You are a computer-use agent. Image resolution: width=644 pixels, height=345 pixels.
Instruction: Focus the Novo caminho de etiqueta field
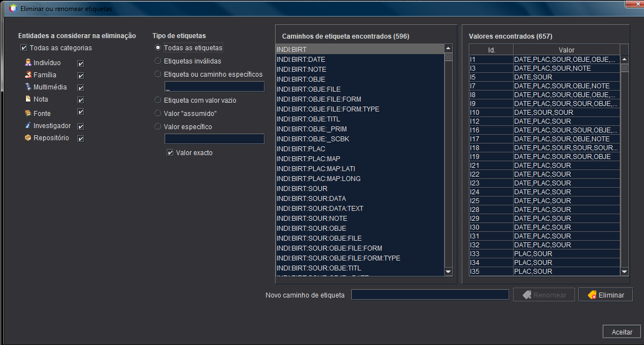pos(430,295)
